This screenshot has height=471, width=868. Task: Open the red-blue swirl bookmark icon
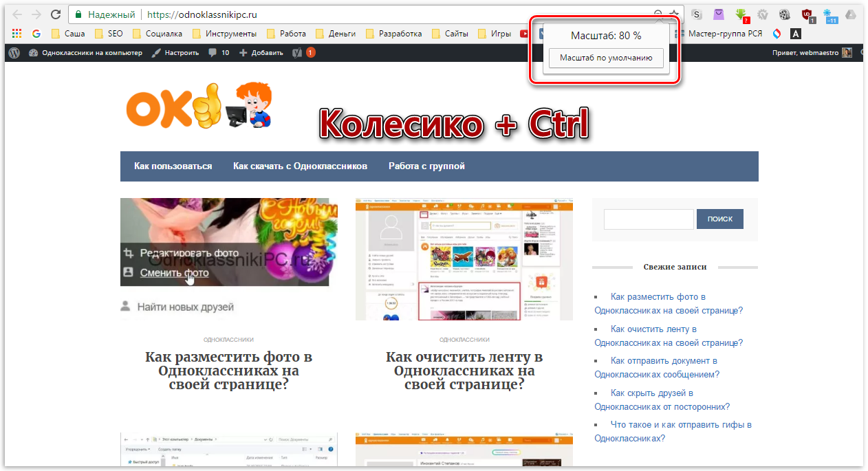point(777,33)
